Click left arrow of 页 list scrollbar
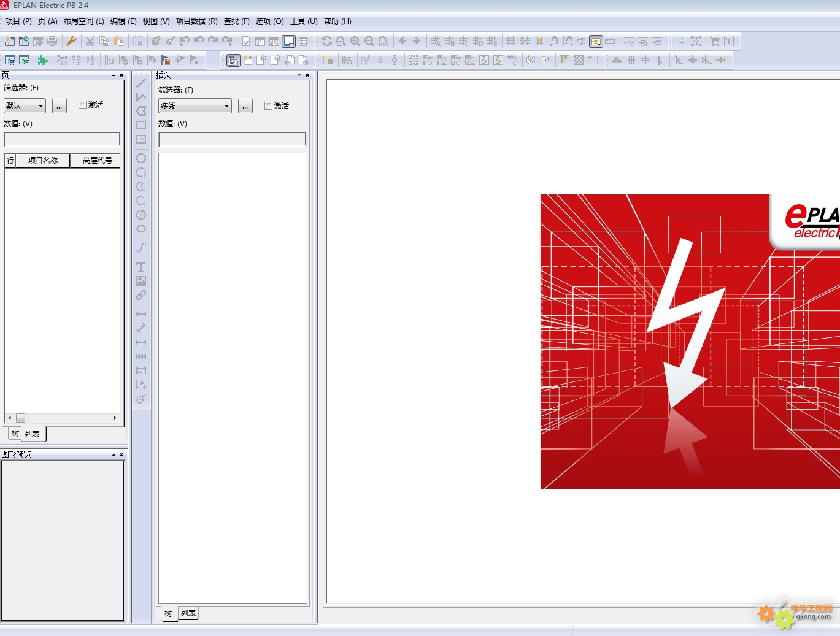The width and height of the screenshot is (840, 636). click(10, 418)
